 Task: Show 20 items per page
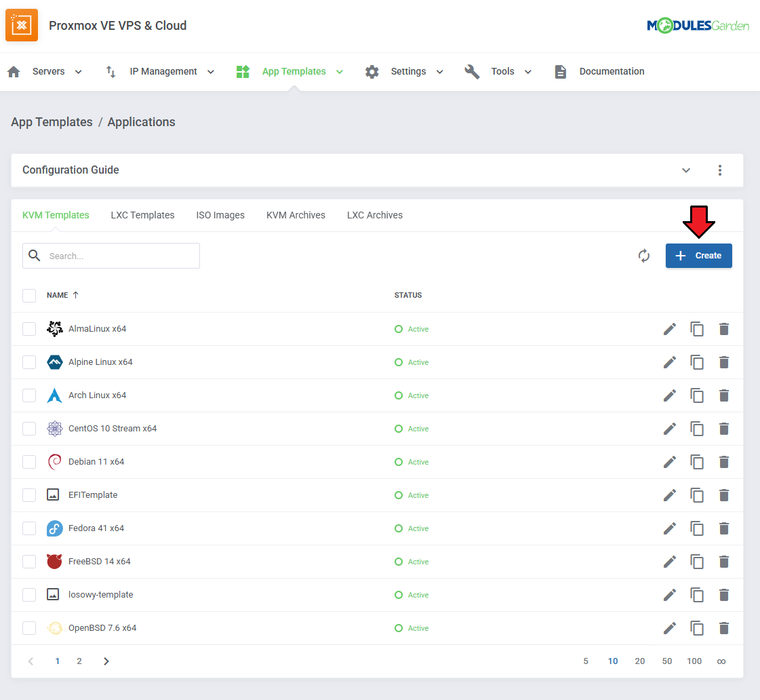pos(640,661)
